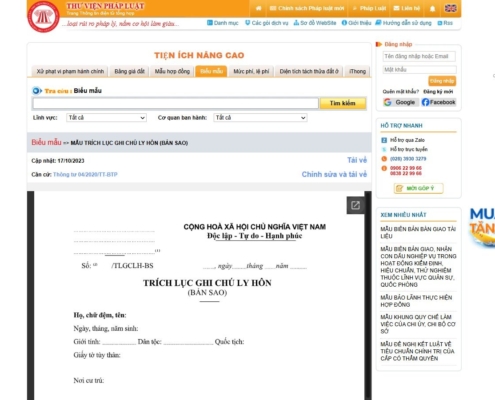Open Mẫu khung quy chế làm việc của chi ủy
This screenshot has width=495, height=400.
click(x=418, y=324)
